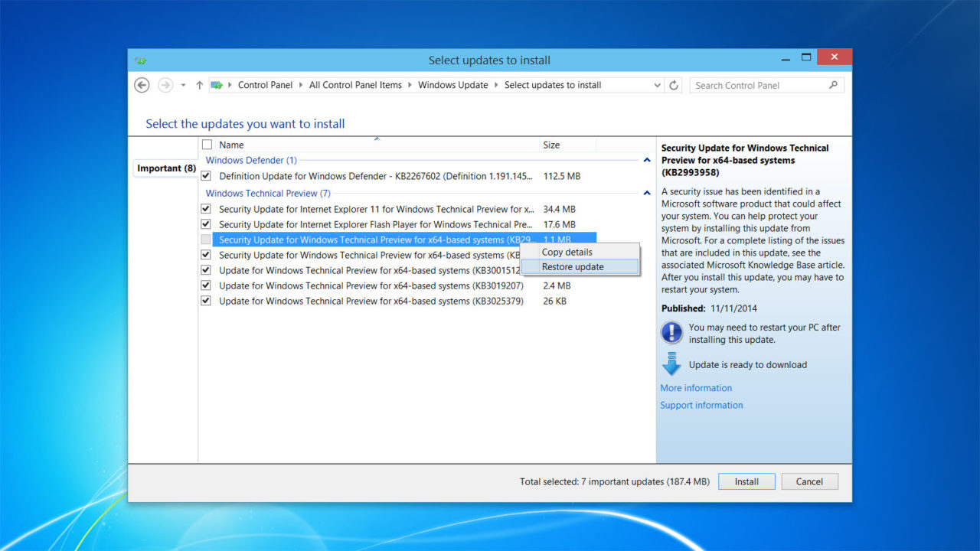Click the 34.4 MB size value
The image size is (980, 551).
559,209
